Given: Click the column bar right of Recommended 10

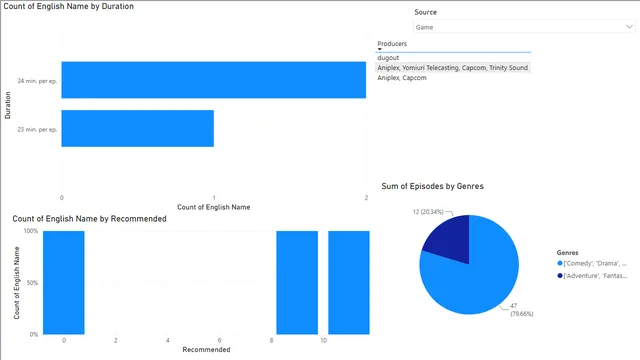Looking at the screenshot, I should click(x=349, y=282).
